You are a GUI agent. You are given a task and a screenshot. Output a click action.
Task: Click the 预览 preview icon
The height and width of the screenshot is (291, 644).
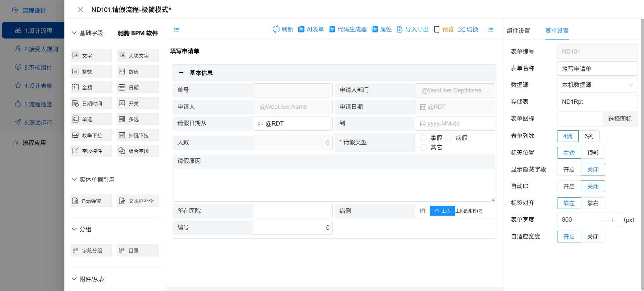point(437,29)
